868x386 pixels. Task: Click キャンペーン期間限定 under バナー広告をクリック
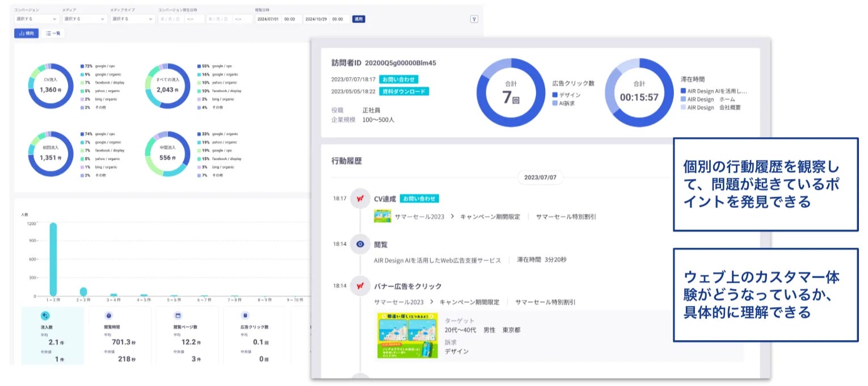pos(469,302)
